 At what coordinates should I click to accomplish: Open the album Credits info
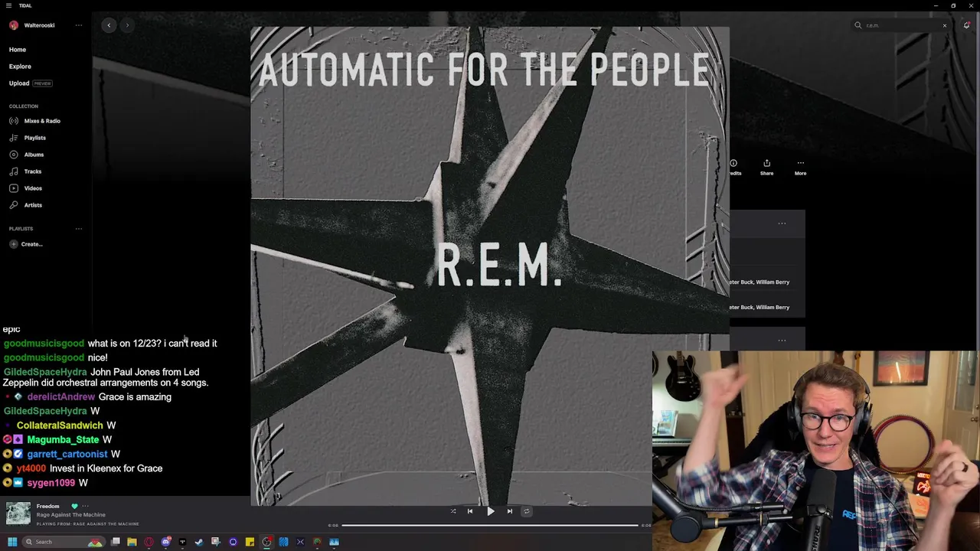coord(734,167)
